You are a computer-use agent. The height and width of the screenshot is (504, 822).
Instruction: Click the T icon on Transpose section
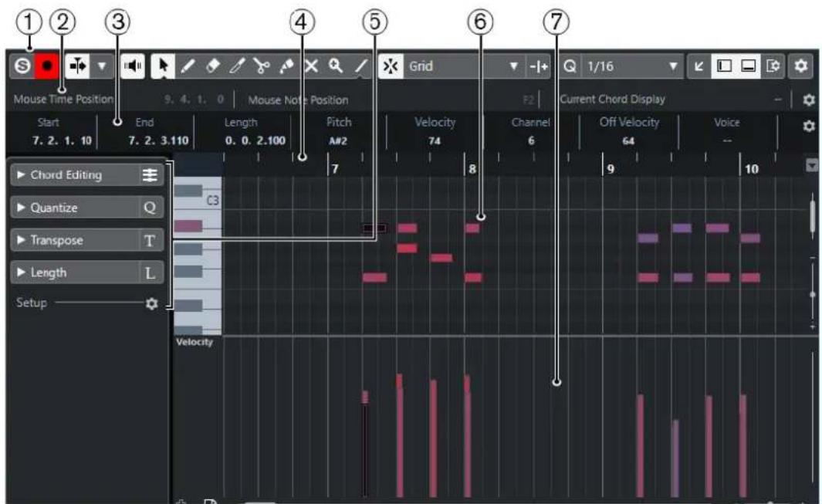[150, 240]
